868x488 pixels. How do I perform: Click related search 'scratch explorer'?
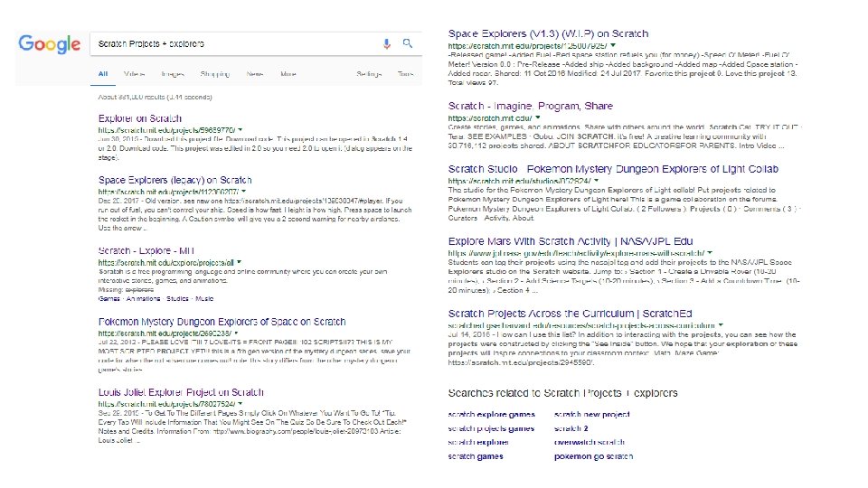point(478,443)
